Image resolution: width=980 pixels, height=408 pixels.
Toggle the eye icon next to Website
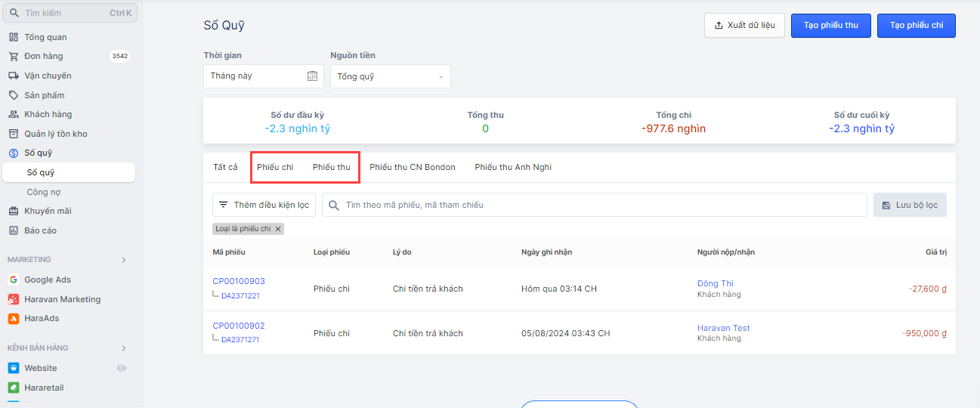(122, 368)
